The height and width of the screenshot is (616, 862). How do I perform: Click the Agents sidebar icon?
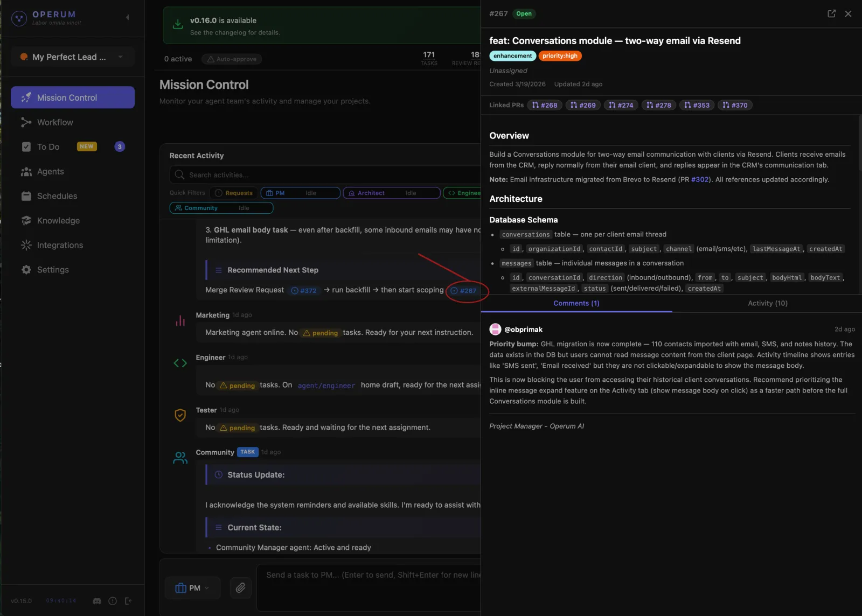(26, 171)
